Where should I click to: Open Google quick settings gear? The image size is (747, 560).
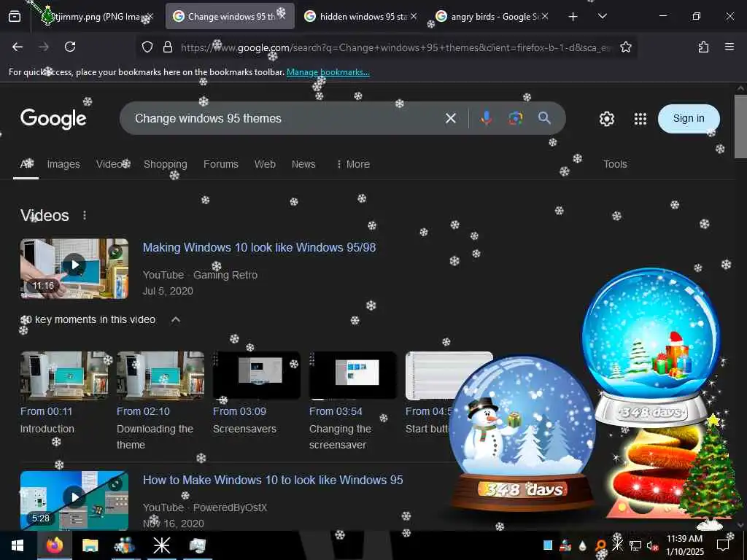[606, 119]
